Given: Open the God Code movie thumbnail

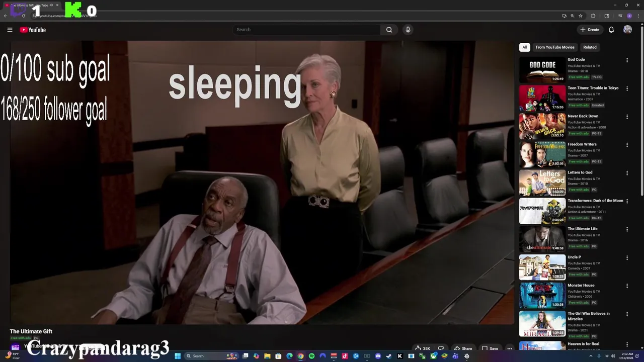Looking at the screenshot, I should (542, 69).
